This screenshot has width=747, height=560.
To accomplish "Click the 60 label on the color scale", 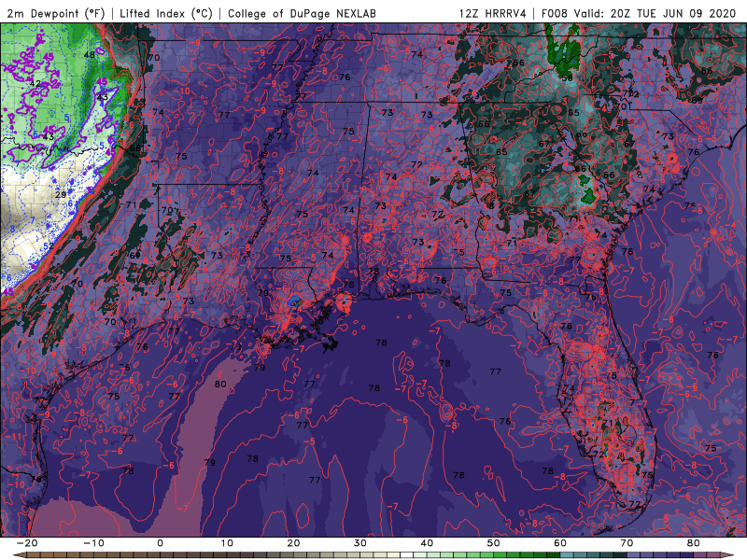I will tap(560, 543).
